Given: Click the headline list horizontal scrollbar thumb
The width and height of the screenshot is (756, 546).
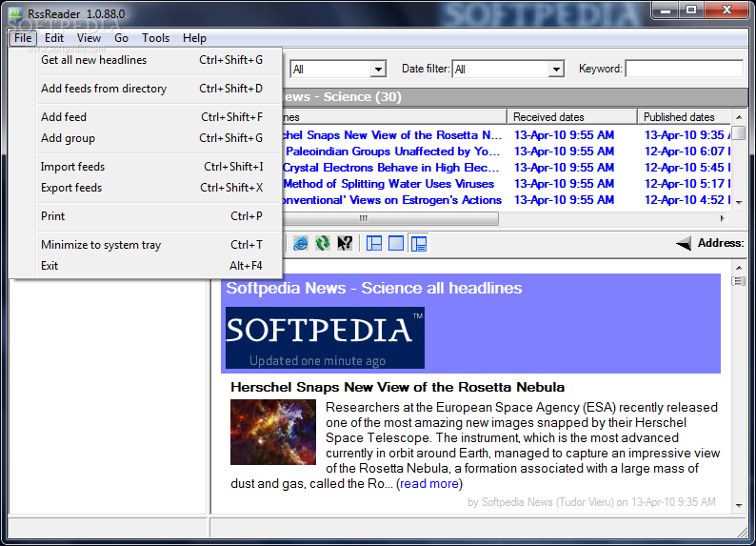Looking at the screenshot, I should (390, 218).
